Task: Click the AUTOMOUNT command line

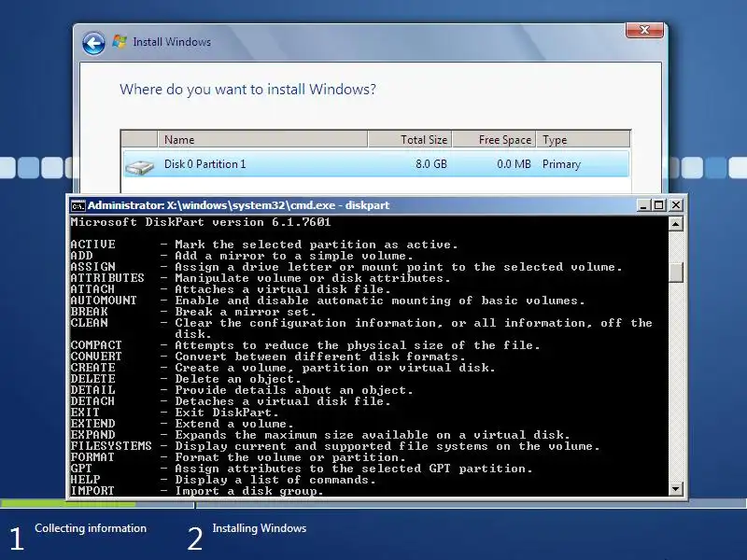Action: pos(328,301)
